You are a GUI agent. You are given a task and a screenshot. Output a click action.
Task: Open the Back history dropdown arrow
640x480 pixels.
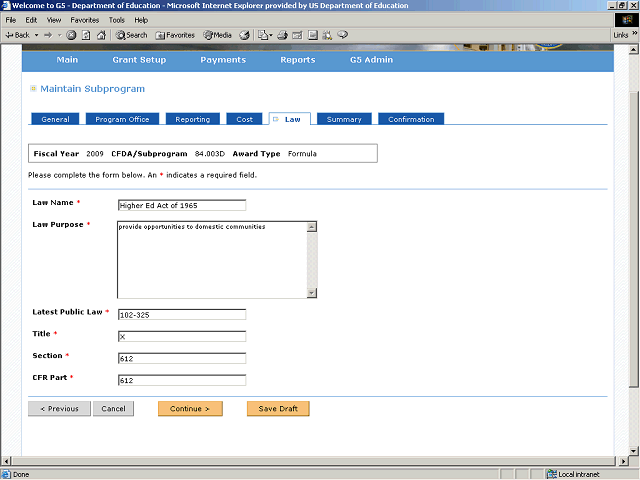pyautogui.click(x=36, y=35)
